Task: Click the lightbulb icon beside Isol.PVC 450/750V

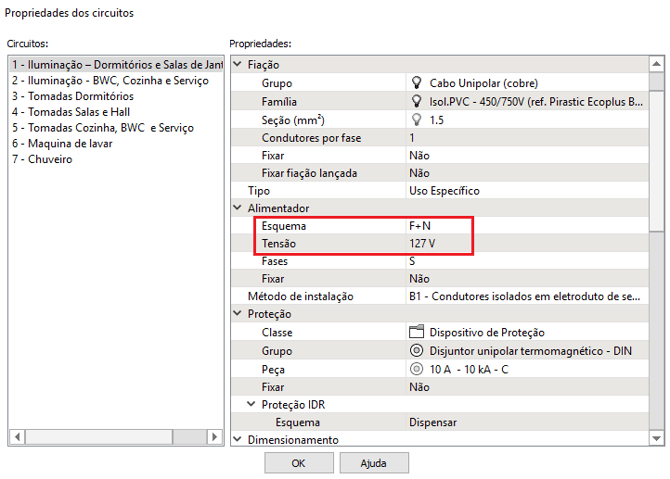Action: tap(416, 101)
